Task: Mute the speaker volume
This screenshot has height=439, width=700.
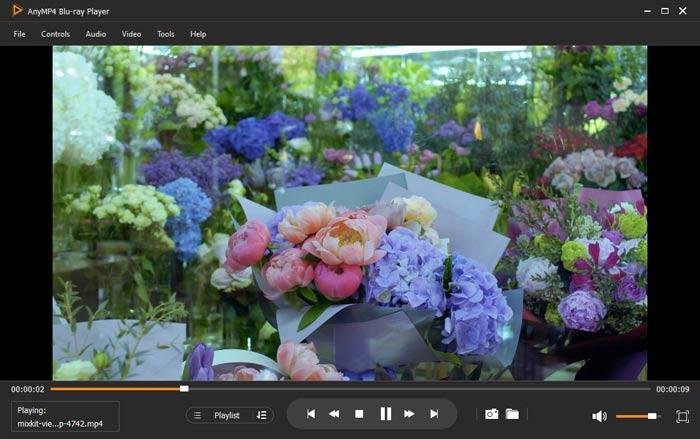Action: click(599, 416)
